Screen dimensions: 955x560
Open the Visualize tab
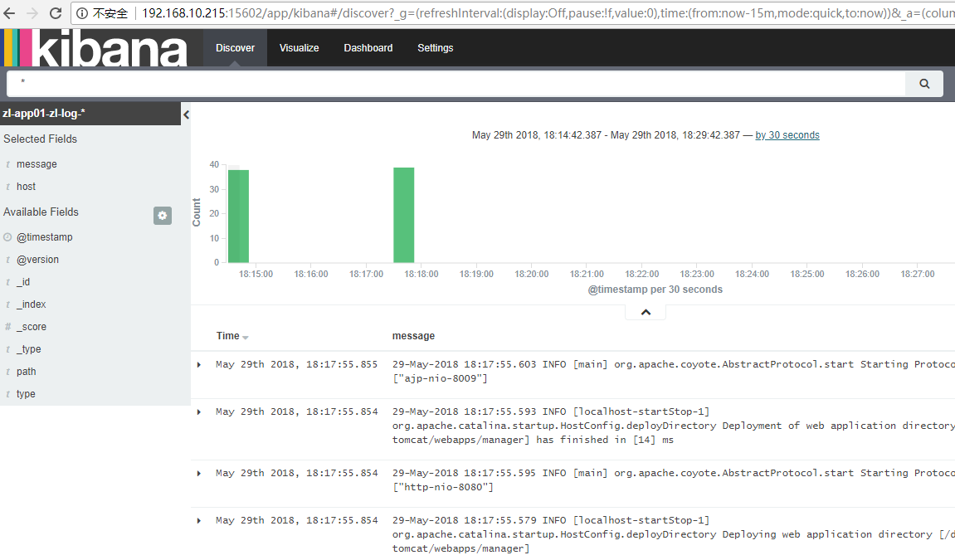(299, 47)
